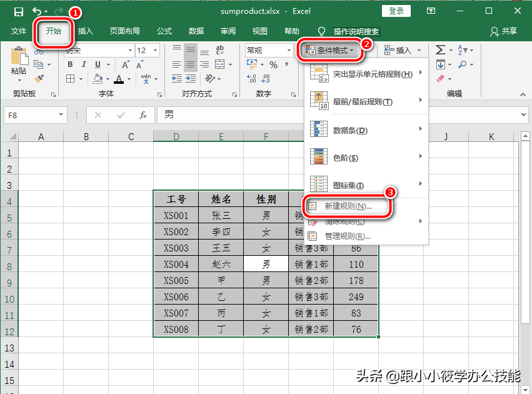Click the Merge and Center icon
Viewport: 532px width, 394px height.
220,64
